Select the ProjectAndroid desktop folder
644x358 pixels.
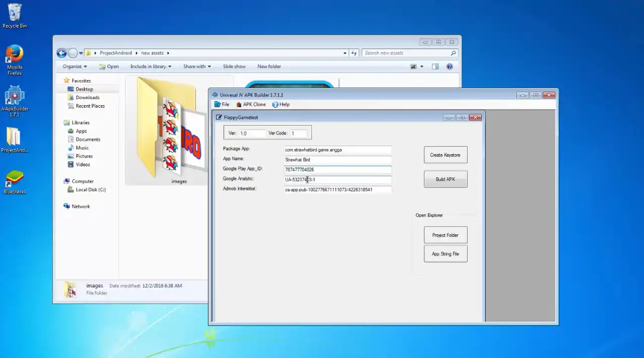(15, 140)
